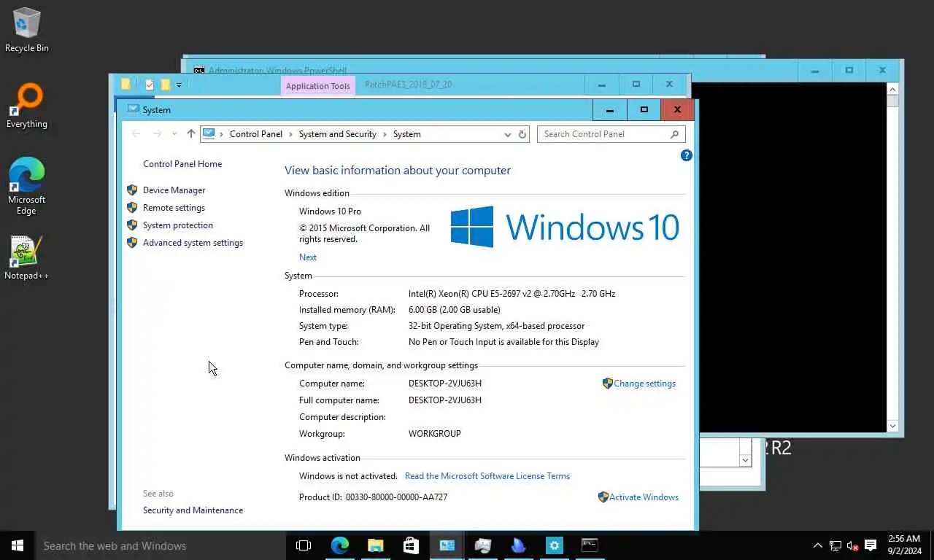
Task: Open the Device Manager link
Action: [x=174, y=190]
